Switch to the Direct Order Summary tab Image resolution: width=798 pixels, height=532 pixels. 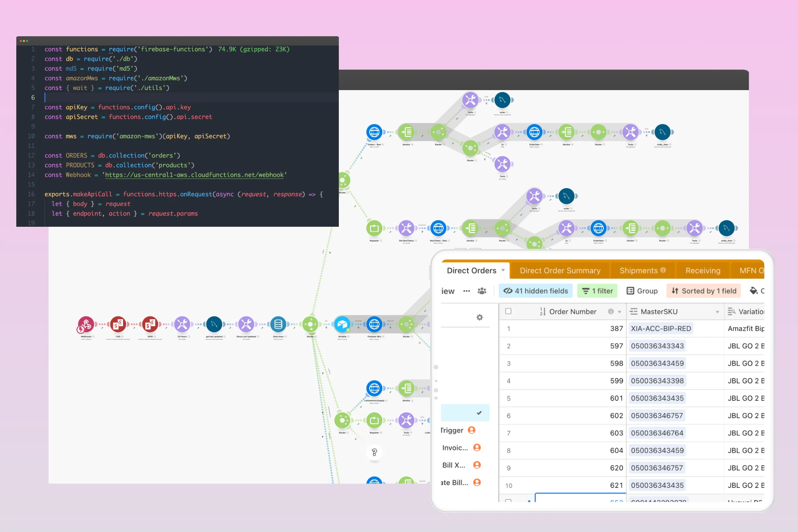click(x=560, y=270)
